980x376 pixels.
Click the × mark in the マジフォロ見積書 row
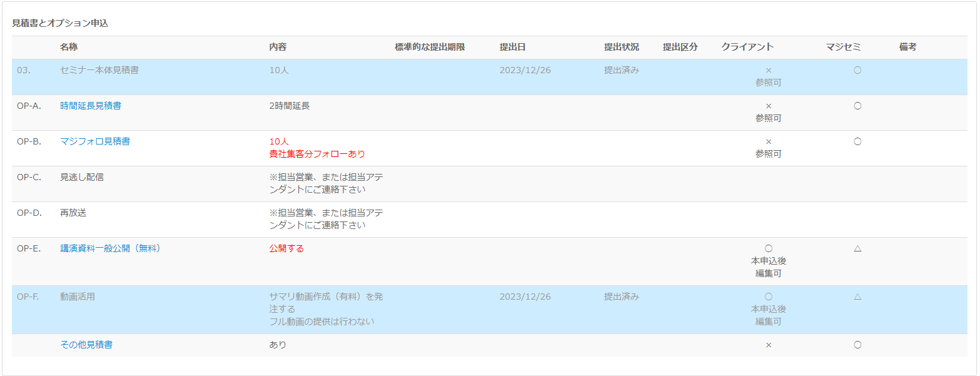tap(768, 141)
